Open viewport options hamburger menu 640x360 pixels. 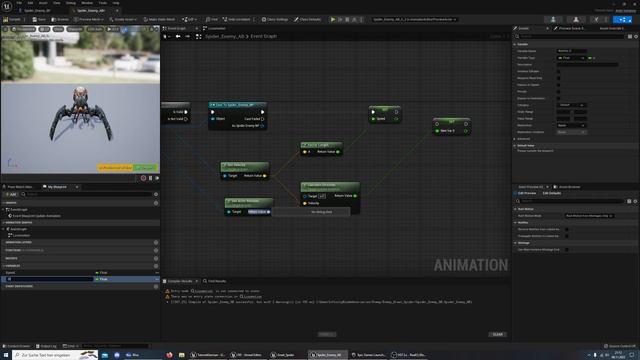click(5, 29)
